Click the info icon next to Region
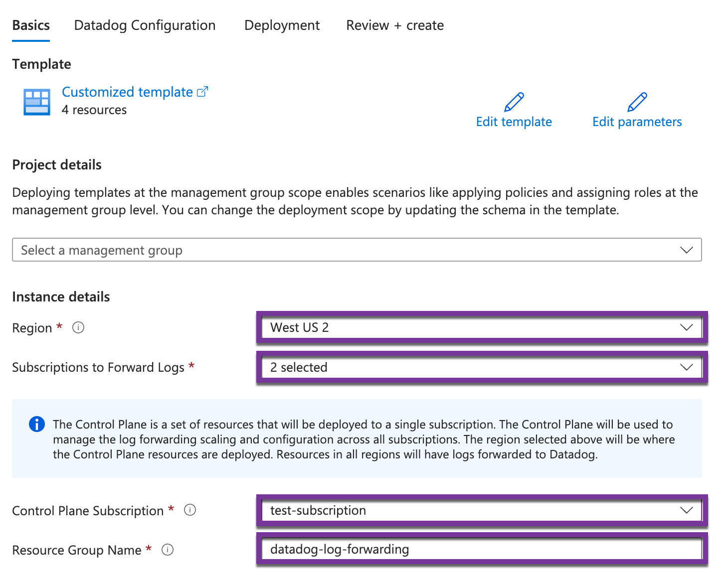 point(78,327)
